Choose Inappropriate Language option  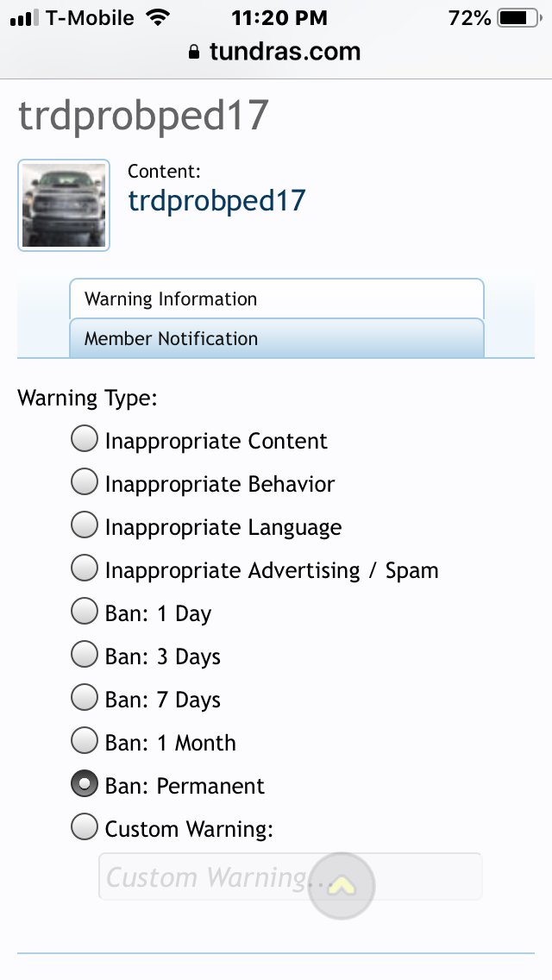[x=85, y=525]
